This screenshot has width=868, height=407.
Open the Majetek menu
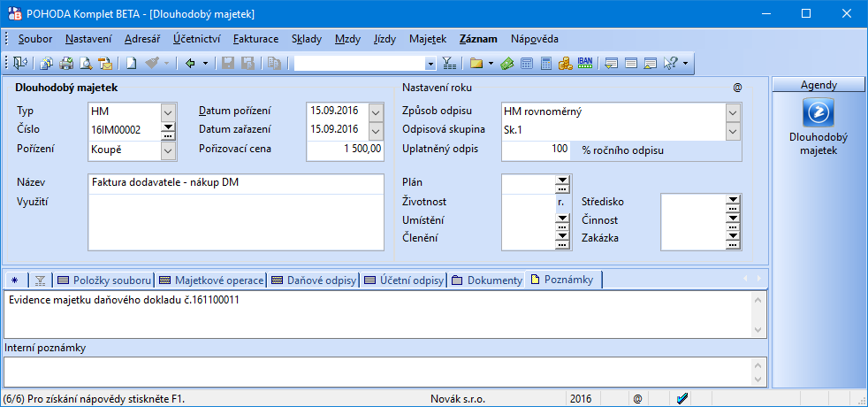pyautogui.click(x=428, y=39)
